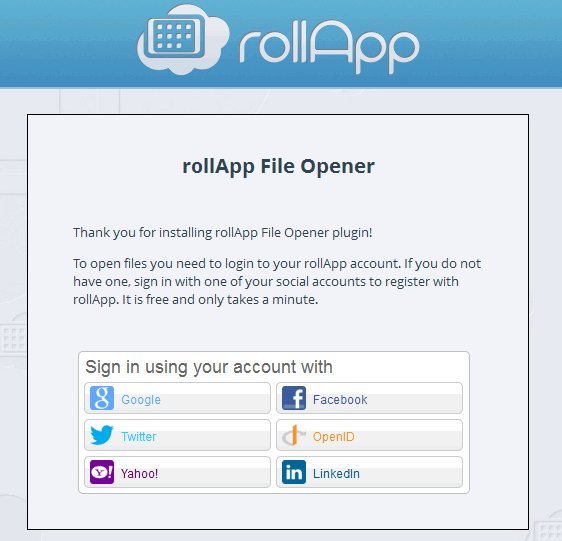This screenshot has width=562, height=541.
Task: Select OpenID label to sign in
Action: pos(334,437)
